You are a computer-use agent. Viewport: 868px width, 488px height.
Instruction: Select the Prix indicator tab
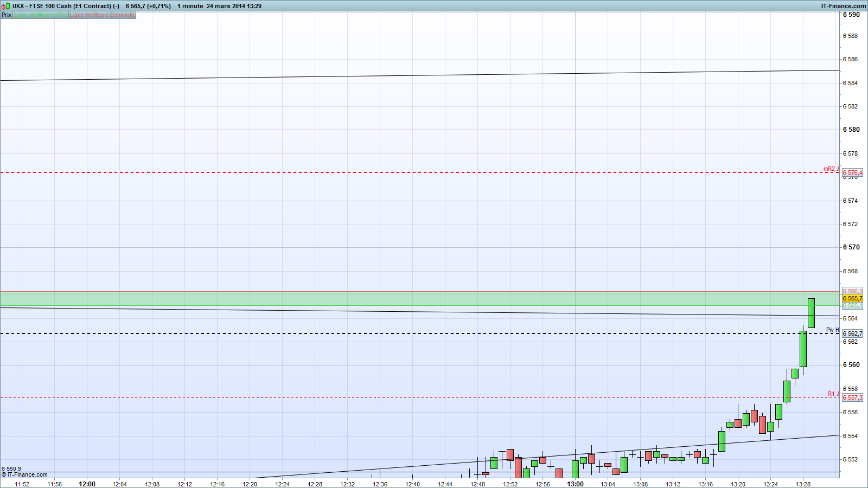7,15
